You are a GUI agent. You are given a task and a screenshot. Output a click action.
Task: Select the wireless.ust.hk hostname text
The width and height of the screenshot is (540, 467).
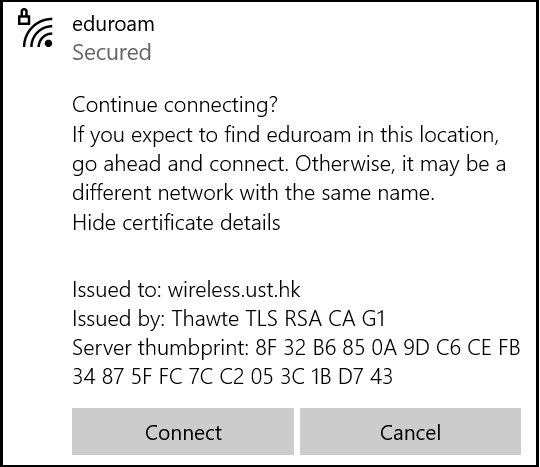pyautogui.click(x=234, y=289)
